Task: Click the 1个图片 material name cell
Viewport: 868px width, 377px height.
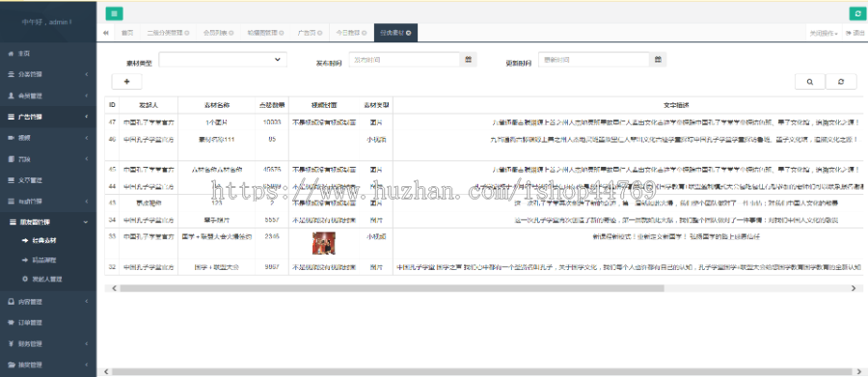Action: click(x=217, y=122)
